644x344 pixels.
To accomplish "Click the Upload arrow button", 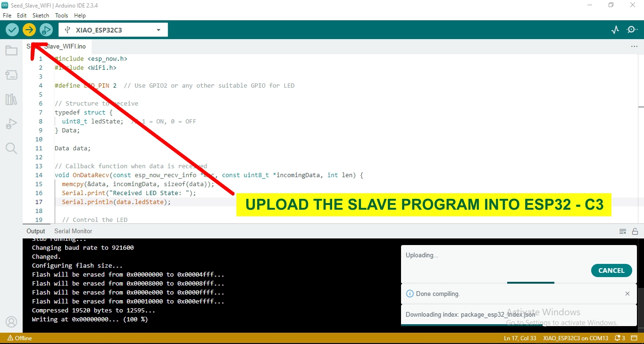I will tap(29, 30).
